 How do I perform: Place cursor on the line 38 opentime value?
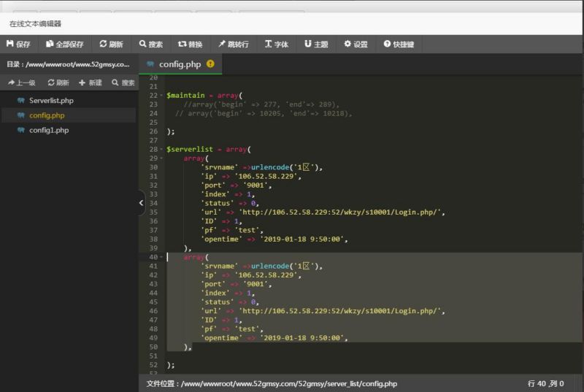(302, 239)
